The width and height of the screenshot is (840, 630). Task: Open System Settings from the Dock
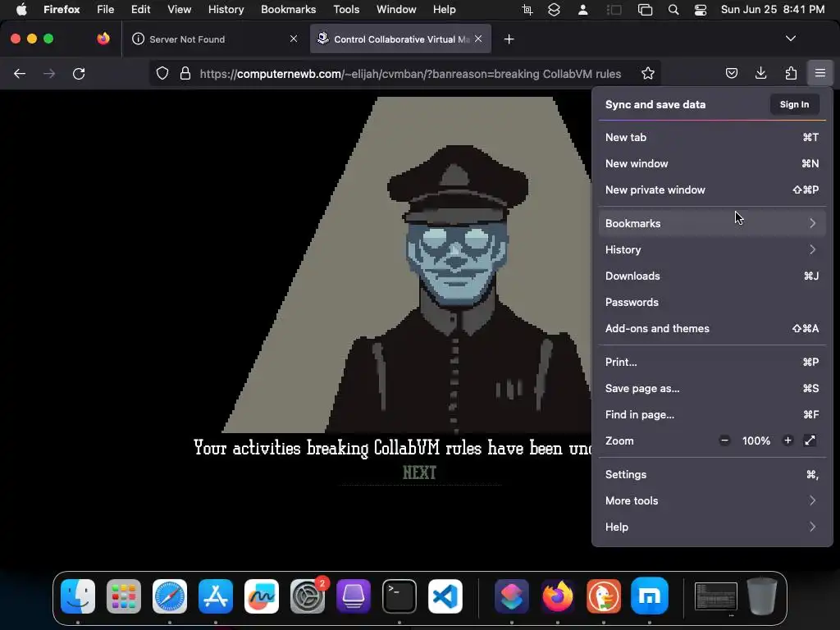pyautogui.click(x=308, y=596)
